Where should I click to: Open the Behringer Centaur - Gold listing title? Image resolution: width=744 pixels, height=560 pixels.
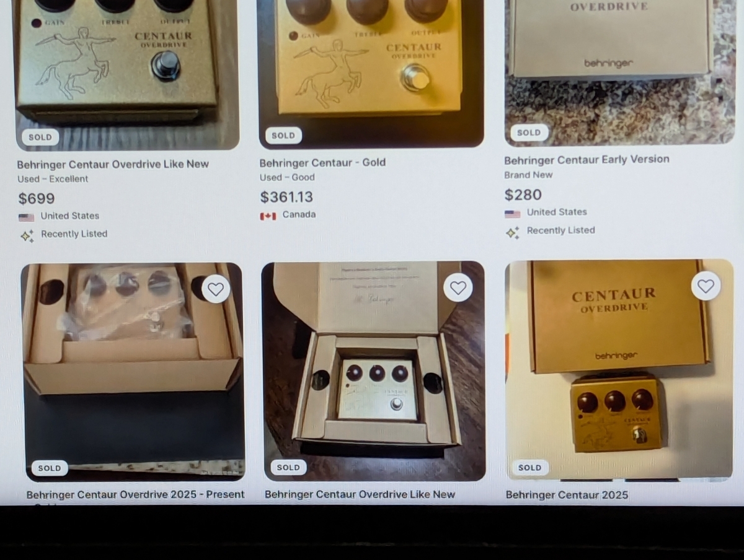pos(322,162)
